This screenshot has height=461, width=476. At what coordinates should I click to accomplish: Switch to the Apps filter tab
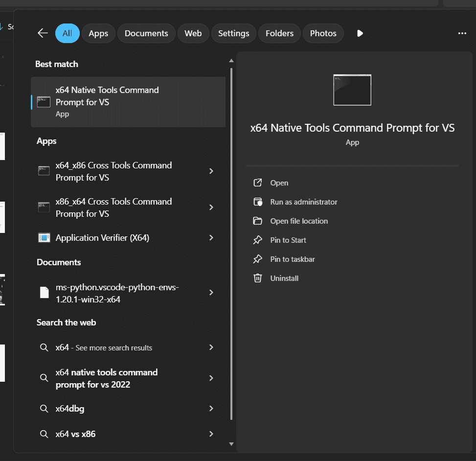pyautogui.click(x=98, y=33)
